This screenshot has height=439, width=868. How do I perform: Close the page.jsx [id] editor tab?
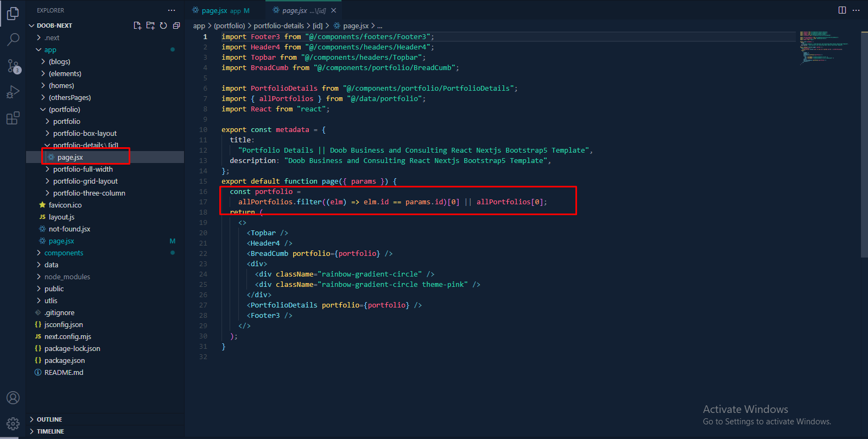tap(334, 10)
